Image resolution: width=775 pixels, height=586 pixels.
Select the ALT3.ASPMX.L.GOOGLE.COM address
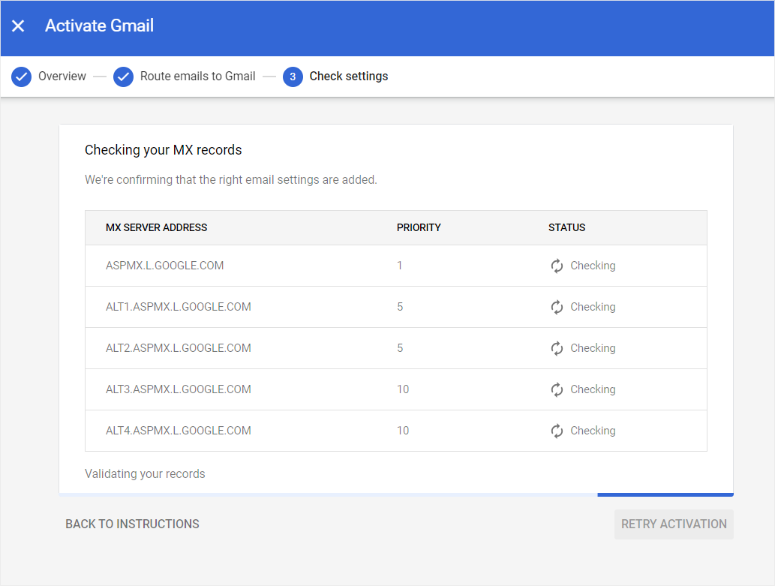click(178, 389)
